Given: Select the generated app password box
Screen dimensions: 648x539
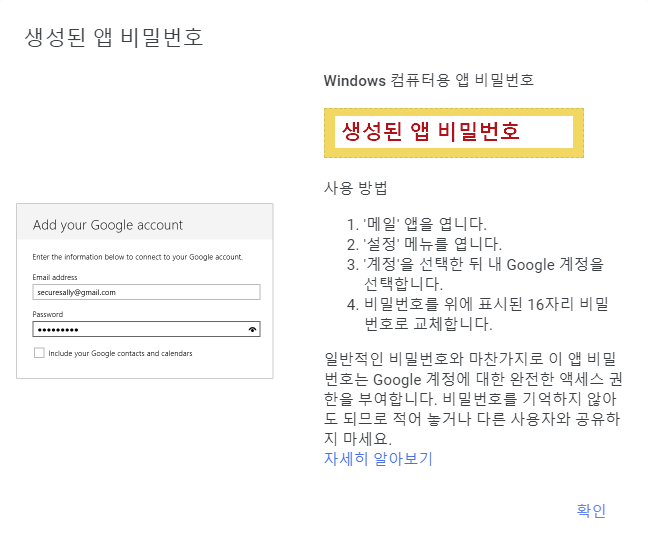Looking at the screenshot, I should (x=454, y=133).
